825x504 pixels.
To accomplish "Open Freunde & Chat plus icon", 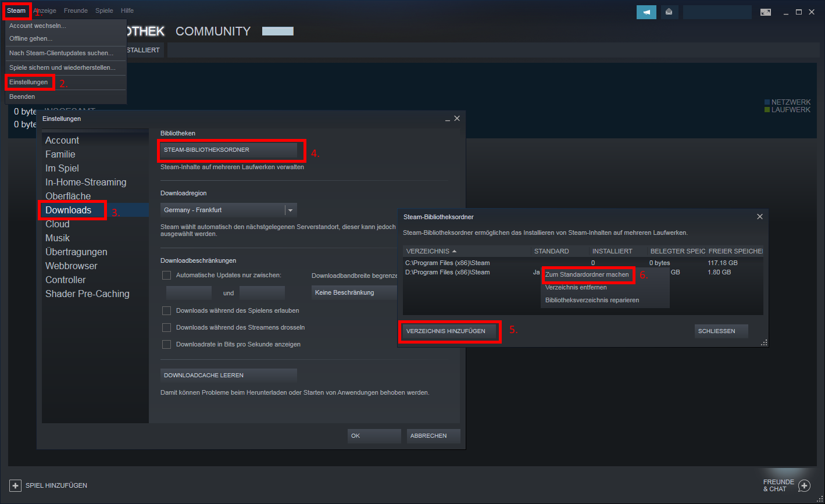I will [x=804, y=485].
